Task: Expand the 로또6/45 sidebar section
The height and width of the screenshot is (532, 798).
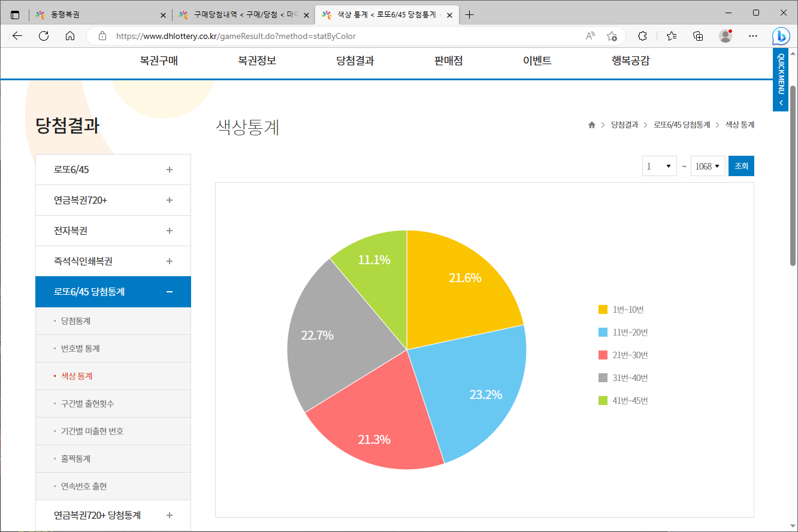Action: point(113,170)
